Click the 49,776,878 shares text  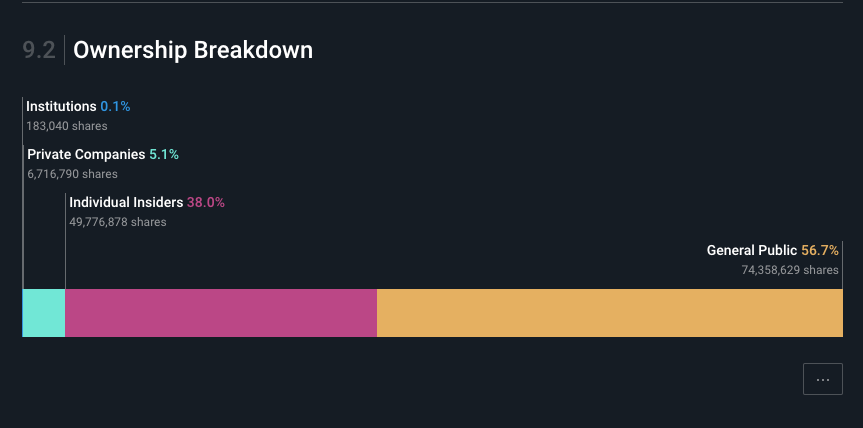coord(118,222)
